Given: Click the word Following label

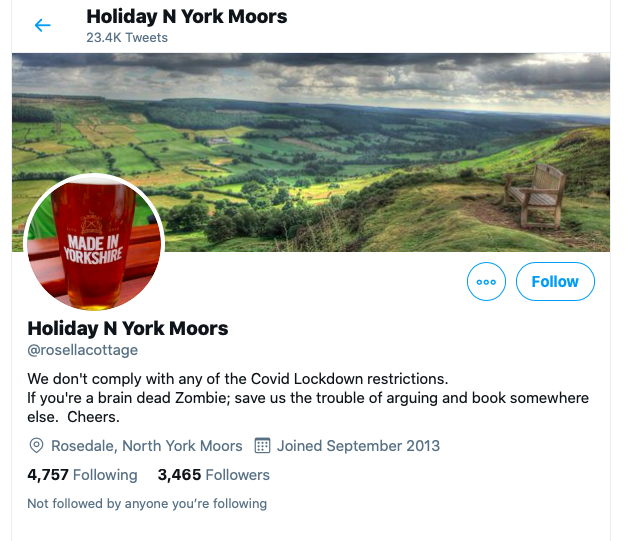Looking at the screenshot, I should pyautogui.click(x=105, y=475).
